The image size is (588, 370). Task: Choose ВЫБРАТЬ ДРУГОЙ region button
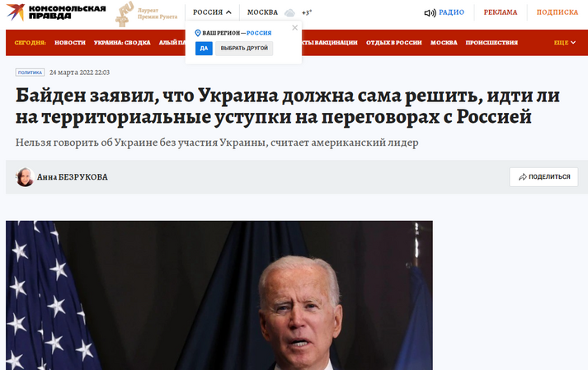pos(244,49)
